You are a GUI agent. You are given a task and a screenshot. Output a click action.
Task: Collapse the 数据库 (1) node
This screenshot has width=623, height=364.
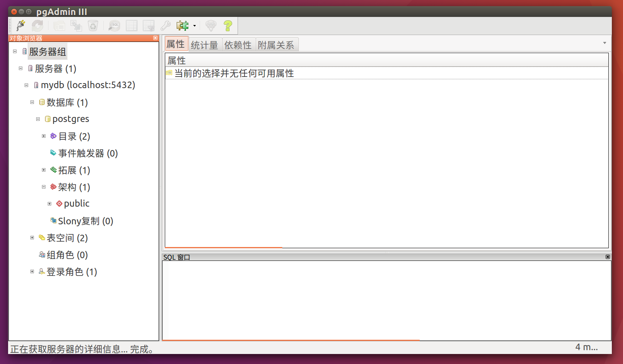tap(32, 102)
